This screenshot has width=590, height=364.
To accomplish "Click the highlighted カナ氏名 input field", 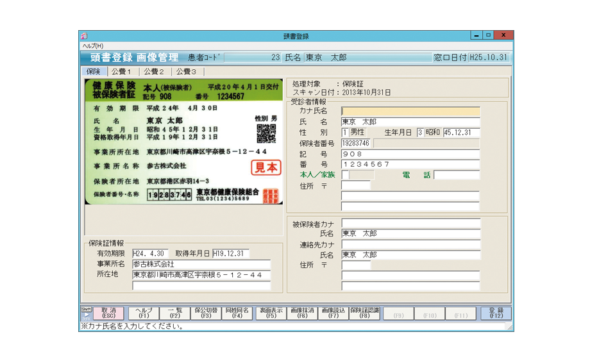I will [410, 111].
